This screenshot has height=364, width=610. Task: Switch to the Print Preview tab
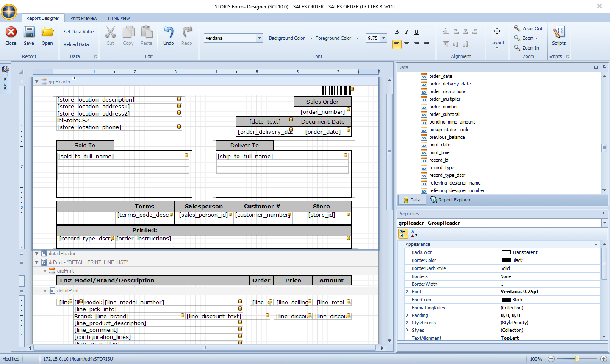point(83,18)
